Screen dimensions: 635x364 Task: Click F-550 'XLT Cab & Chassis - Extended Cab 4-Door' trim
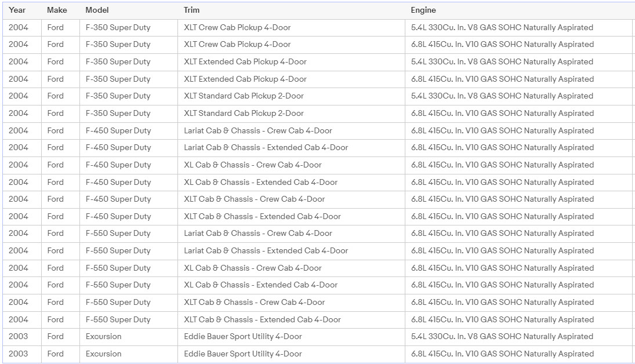click(x=263, y=319)
